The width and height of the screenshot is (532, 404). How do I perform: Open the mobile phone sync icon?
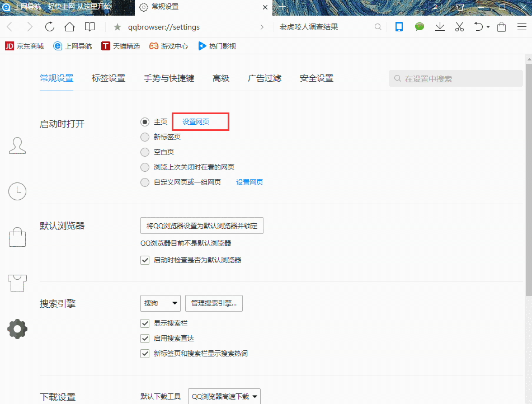tap(398, 26)
